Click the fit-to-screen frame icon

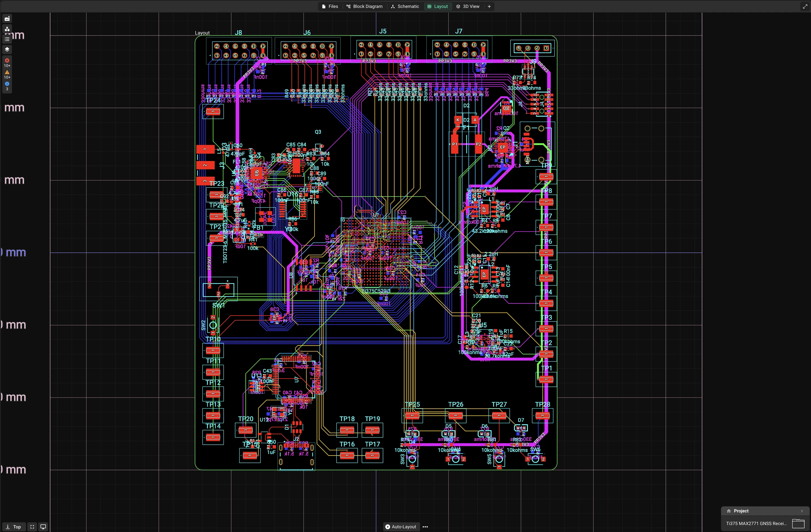click(32, 527)
